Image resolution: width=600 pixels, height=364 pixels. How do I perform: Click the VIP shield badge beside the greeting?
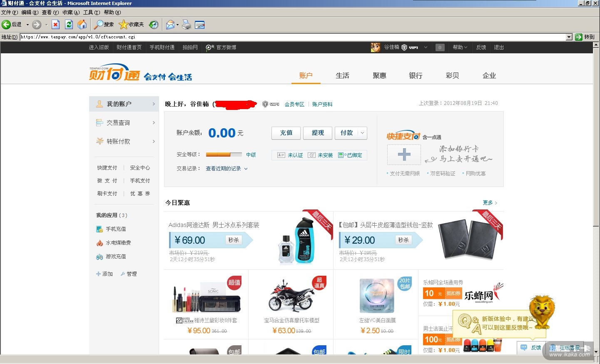(271, 104)
